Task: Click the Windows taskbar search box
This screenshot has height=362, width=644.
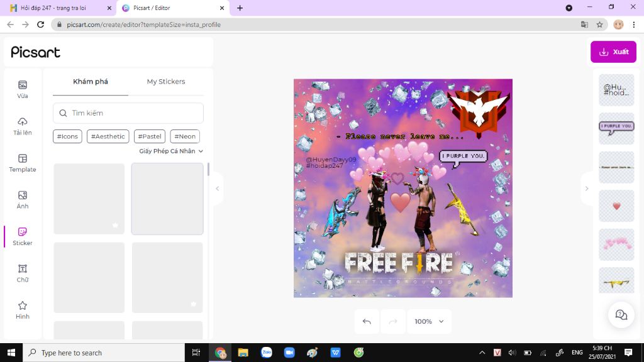Action: 104,353
